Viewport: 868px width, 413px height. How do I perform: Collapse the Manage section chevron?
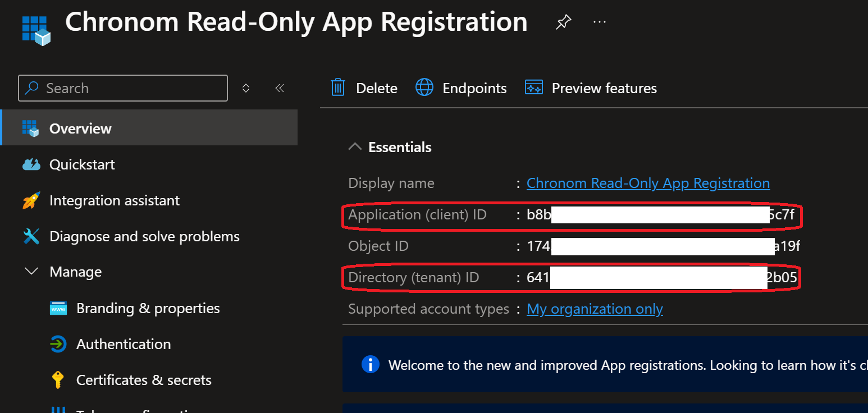pyautogui.click(x=31, y=272)
